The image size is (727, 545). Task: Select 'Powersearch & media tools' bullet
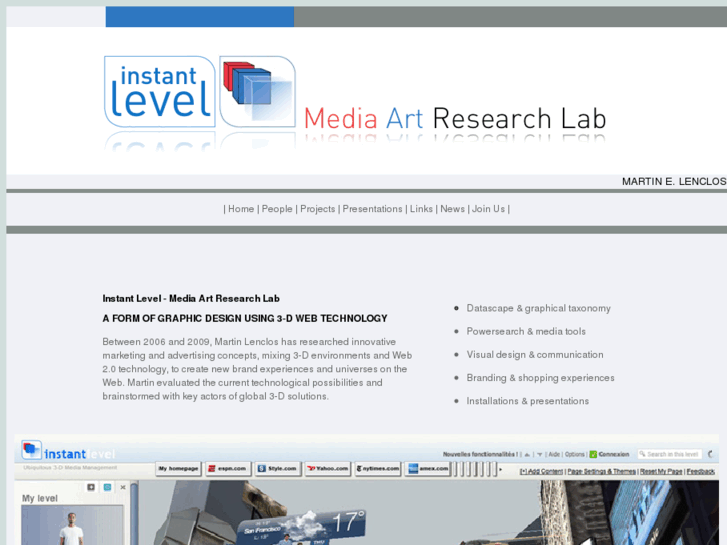point(526,332)
